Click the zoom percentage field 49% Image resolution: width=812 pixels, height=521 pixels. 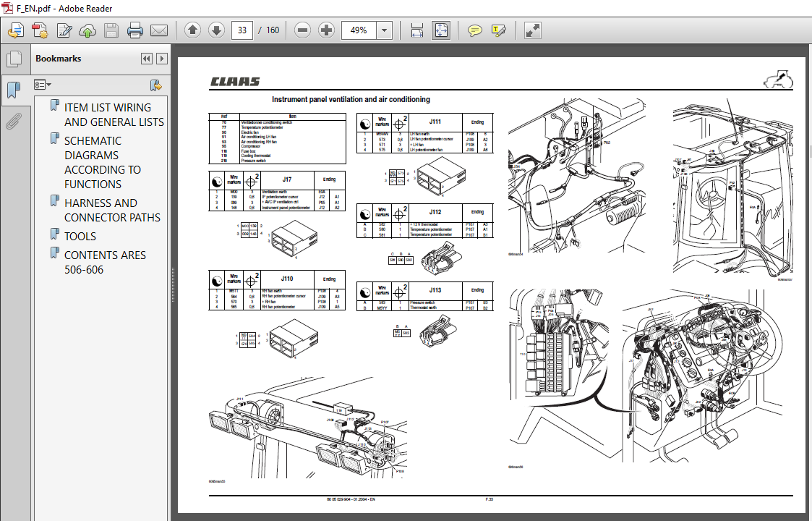[x=359, y=30]
